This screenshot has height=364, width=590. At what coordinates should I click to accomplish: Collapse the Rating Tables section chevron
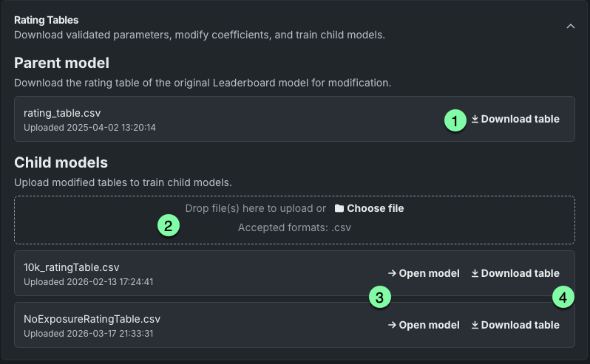(570, 26)
